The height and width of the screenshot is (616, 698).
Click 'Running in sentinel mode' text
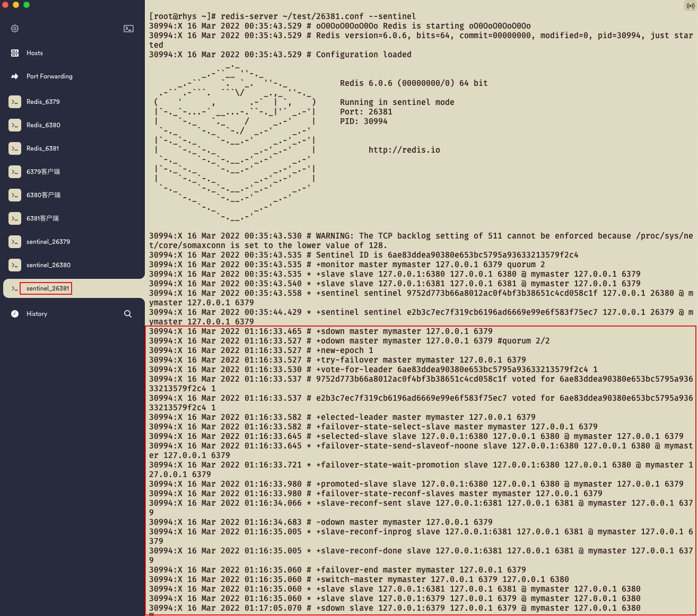(397, 102)
